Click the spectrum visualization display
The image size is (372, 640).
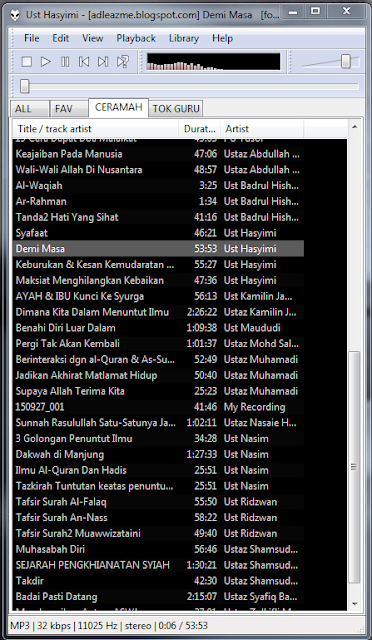[213, 62]
